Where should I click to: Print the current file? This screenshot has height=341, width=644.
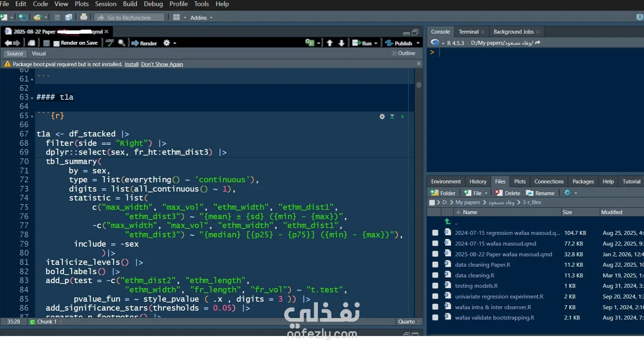(84, 17)
